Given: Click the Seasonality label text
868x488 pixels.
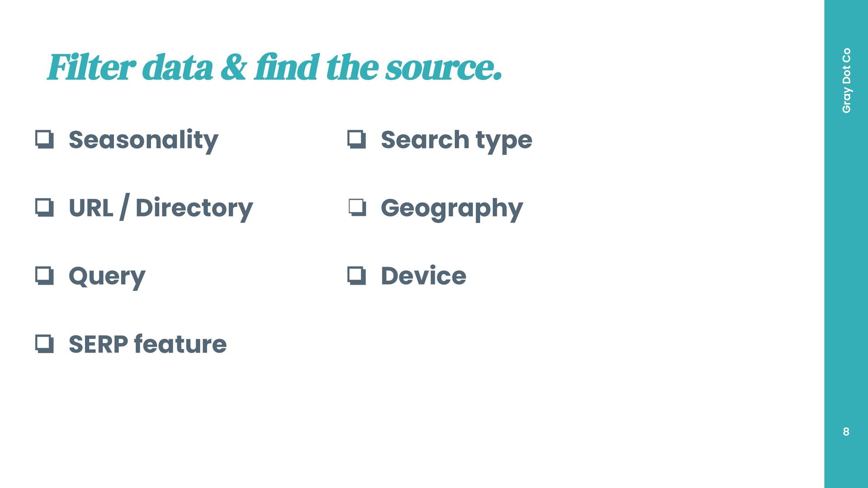Looking at the screenshot, I should pos(143,140).
